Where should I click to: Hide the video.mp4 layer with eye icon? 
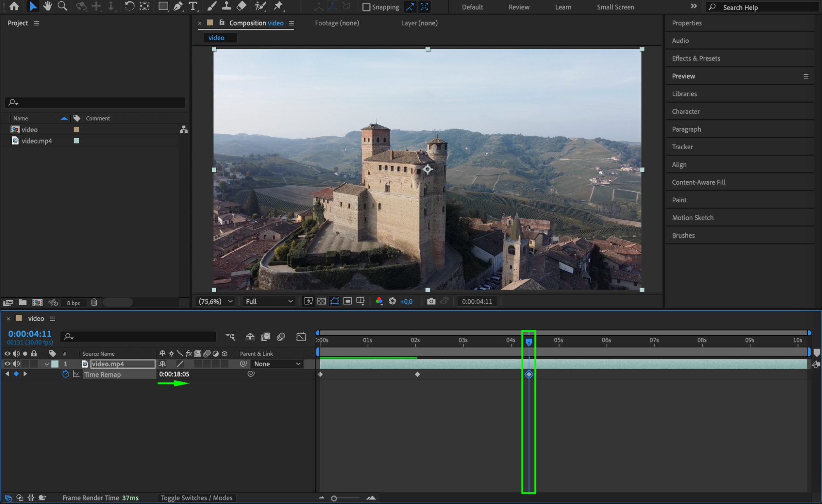(7, 364)
